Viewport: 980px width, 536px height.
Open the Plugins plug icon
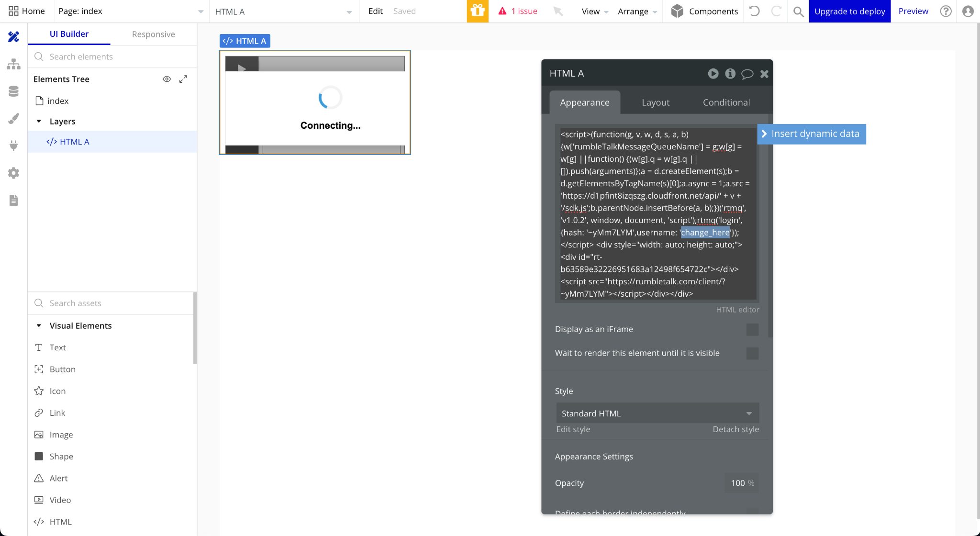tap(13, 145)
